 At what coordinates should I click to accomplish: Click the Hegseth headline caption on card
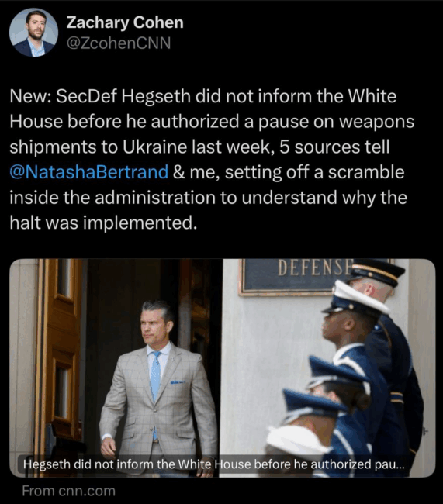pos(213,464)
